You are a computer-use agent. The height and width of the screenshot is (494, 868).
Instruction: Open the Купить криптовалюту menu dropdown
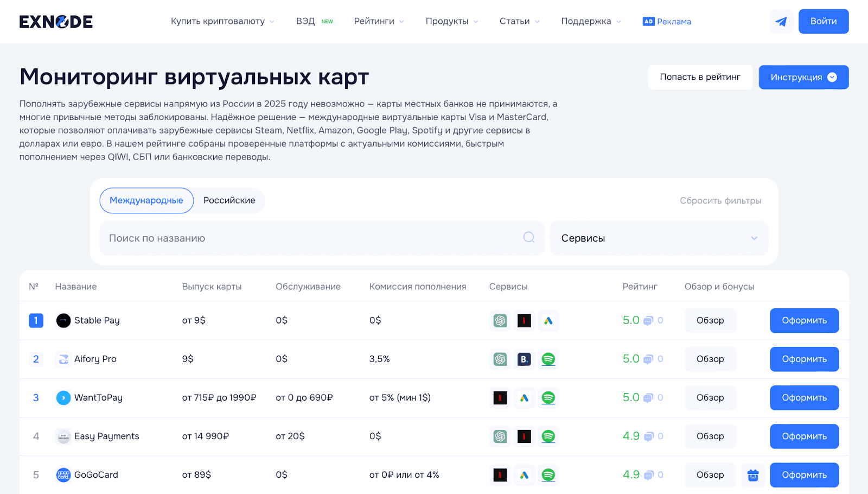click(222, 22)
